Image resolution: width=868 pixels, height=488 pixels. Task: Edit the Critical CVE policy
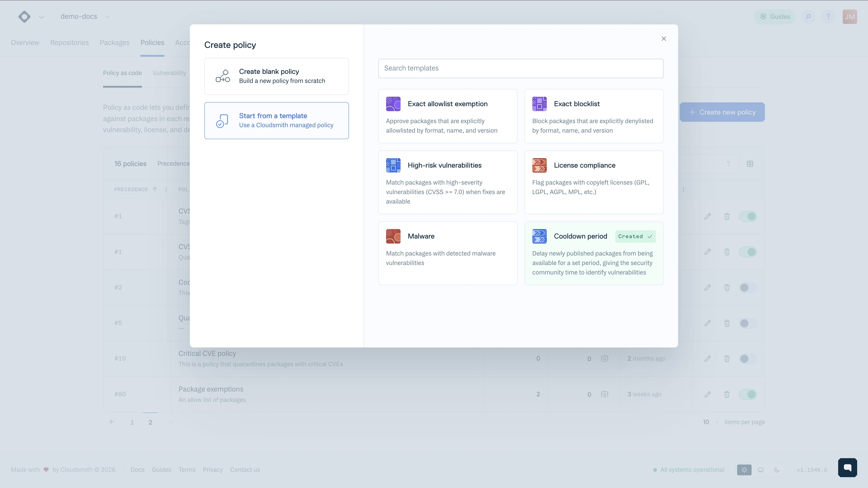click(707, 359)
